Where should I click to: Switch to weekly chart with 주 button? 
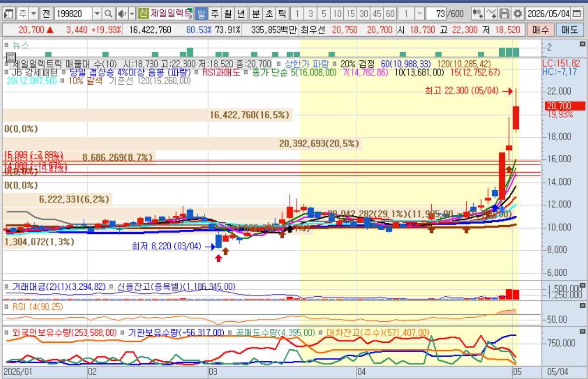(x=214, y=13)
